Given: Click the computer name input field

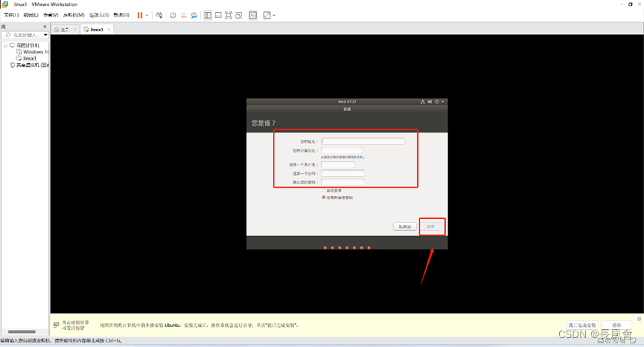Looking at the screenshot, I should click(342, 150).
